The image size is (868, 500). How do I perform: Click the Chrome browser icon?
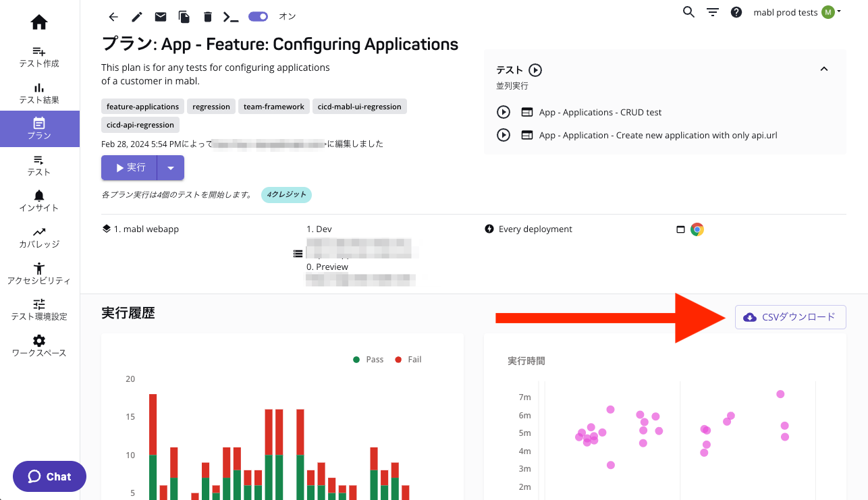tap(697, 229)
